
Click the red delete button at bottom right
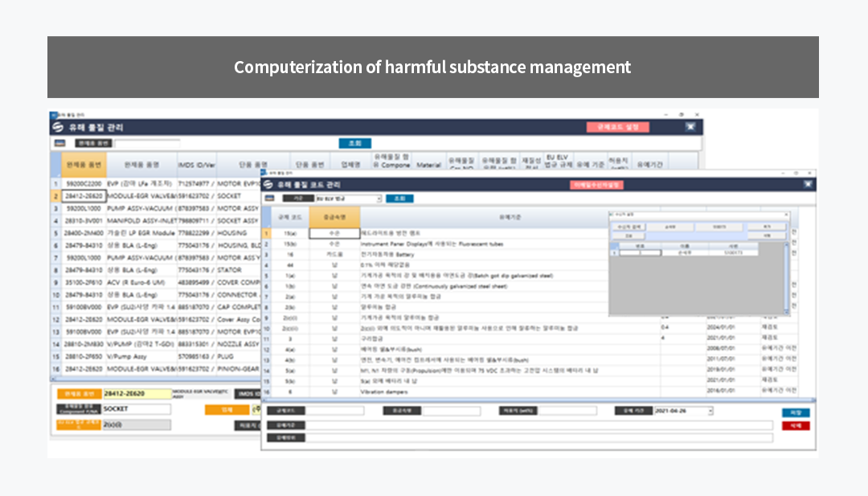[795, 425]
